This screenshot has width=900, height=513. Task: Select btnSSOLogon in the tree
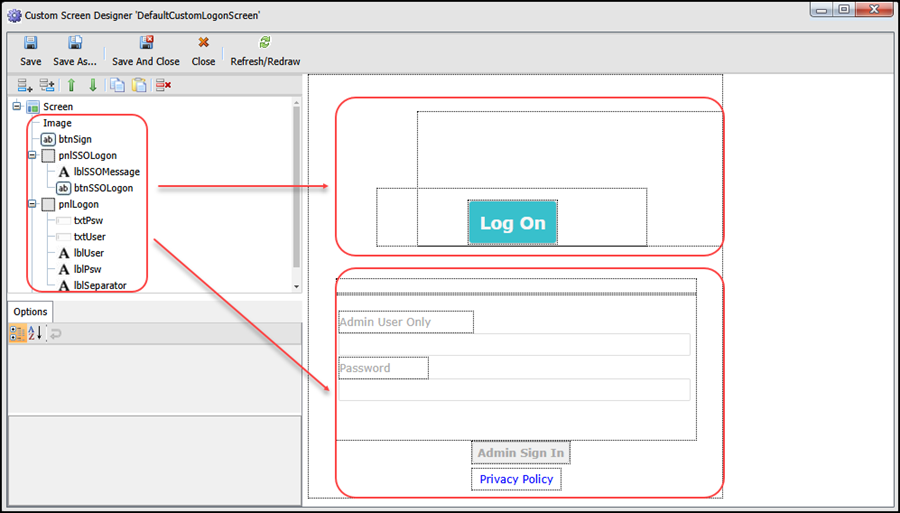(x=102, y=188)
